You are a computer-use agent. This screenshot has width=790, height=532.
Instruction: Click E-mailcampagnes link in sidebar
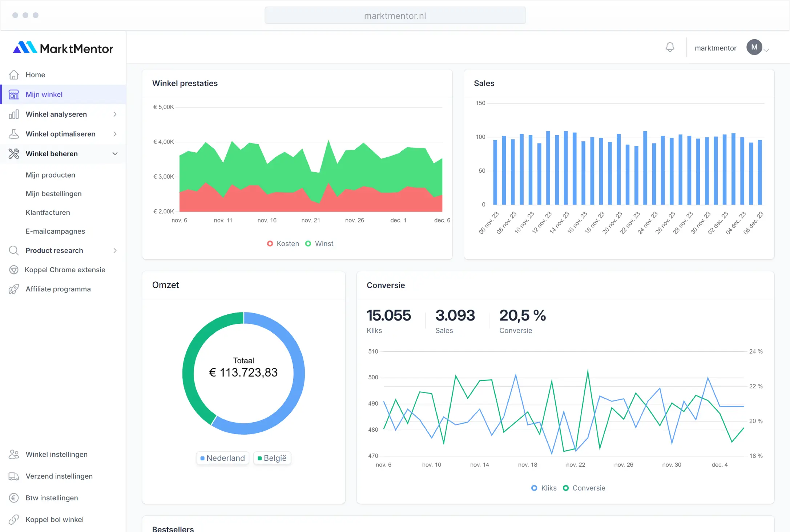55,231
